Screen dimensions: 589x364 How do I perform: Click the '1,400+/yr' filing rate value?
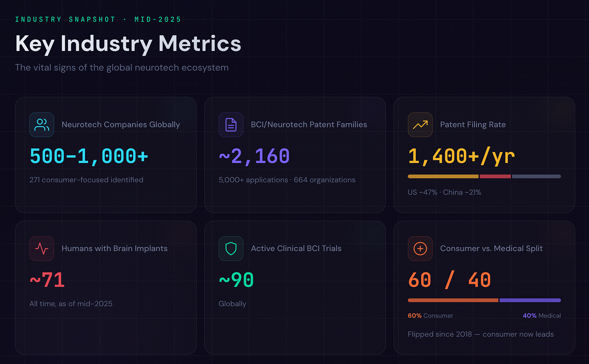click(462, 156)
